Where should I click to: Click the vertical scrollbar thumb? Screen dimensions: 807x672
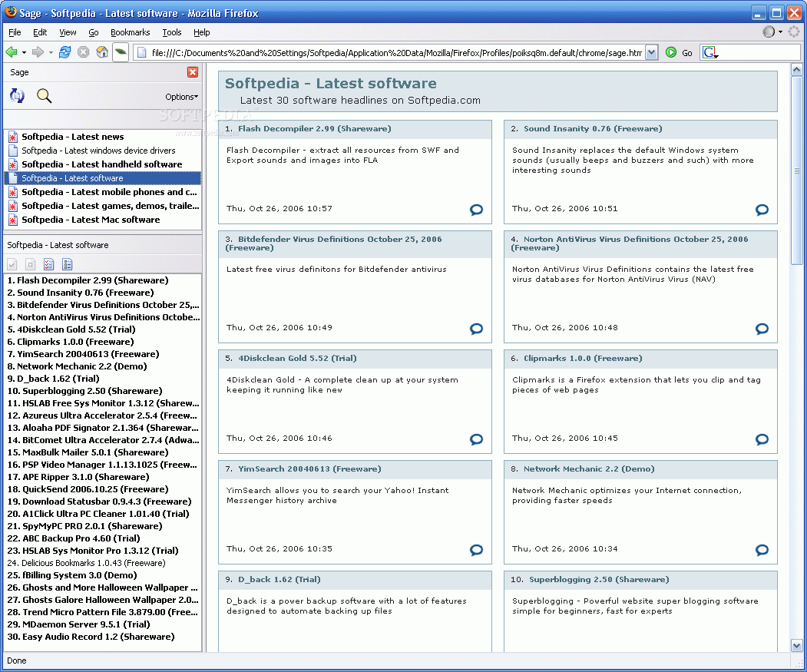797,170
